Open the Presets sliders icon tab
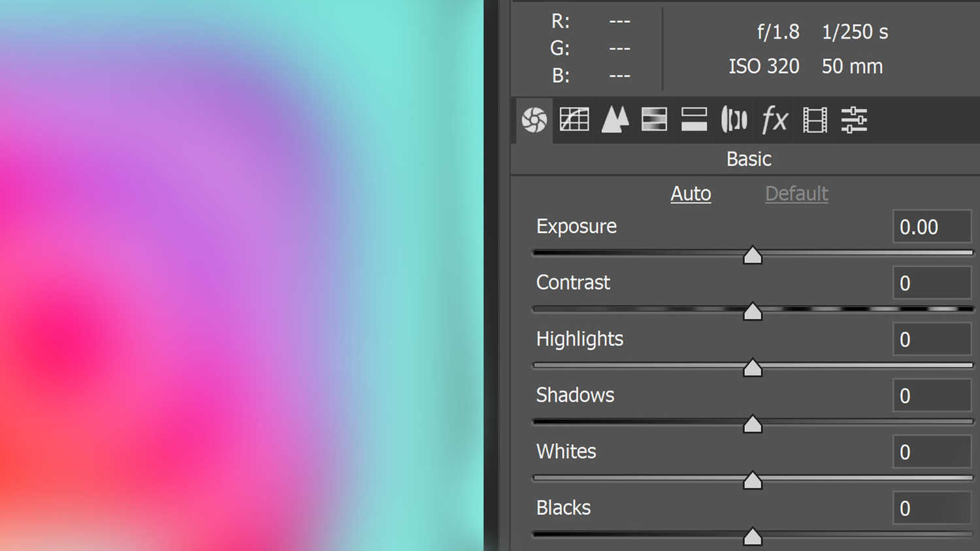Screen dimensions: 980x551 click(854, 120)
